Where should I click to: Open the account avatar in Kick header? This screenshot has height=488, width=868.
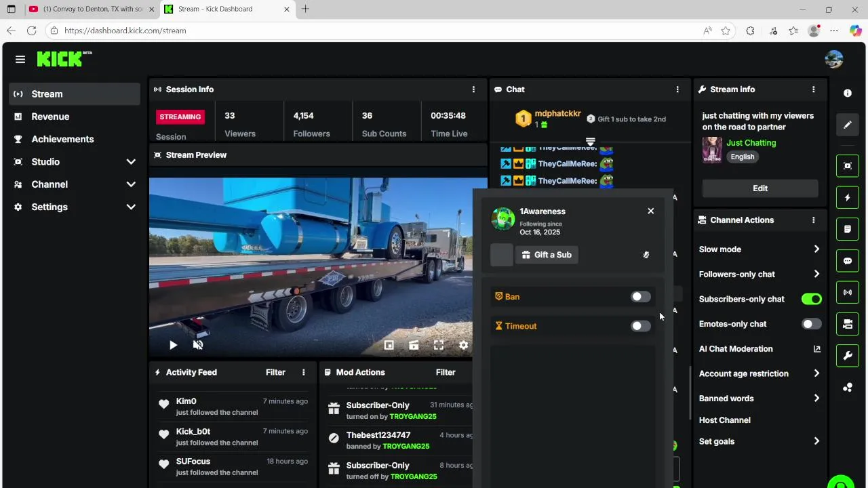(833, 60)
